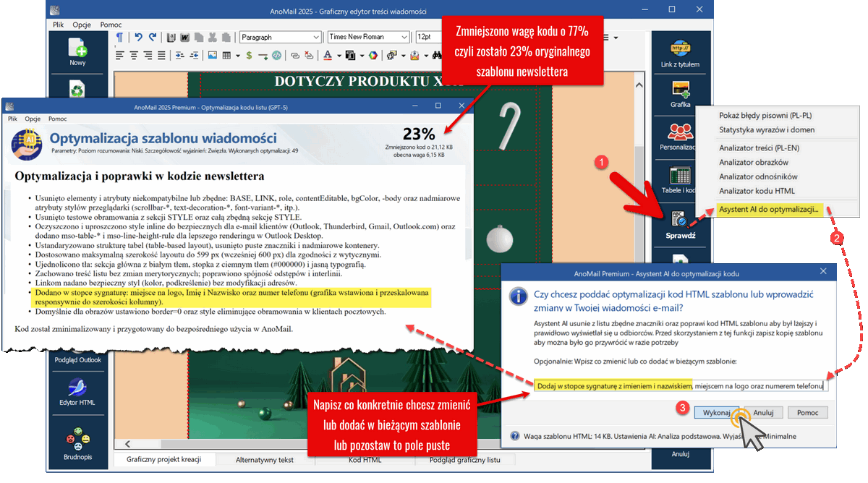Click the font color A icon
The height and width of the screenshot is (483, 868).
tap(327, 55)
